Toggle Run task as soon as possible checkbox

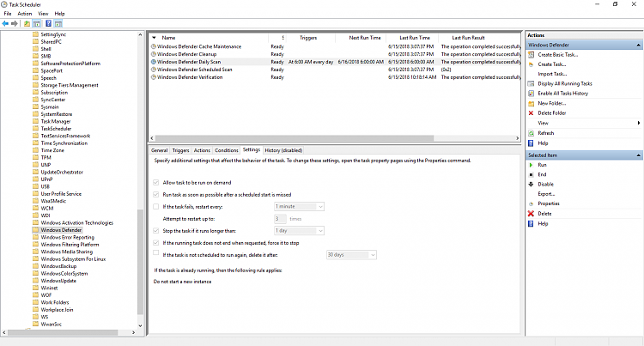(x=155, y=195)
